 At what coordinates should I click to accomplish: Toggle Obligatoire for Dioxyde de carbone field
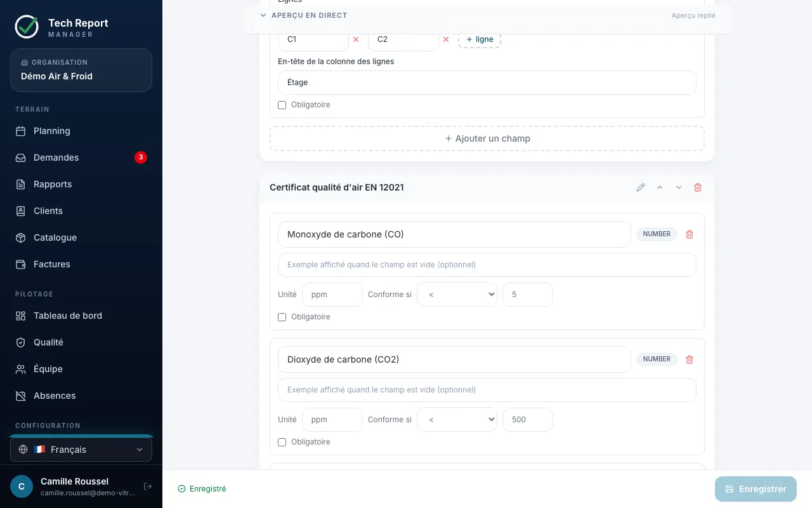tap(282, 442)
